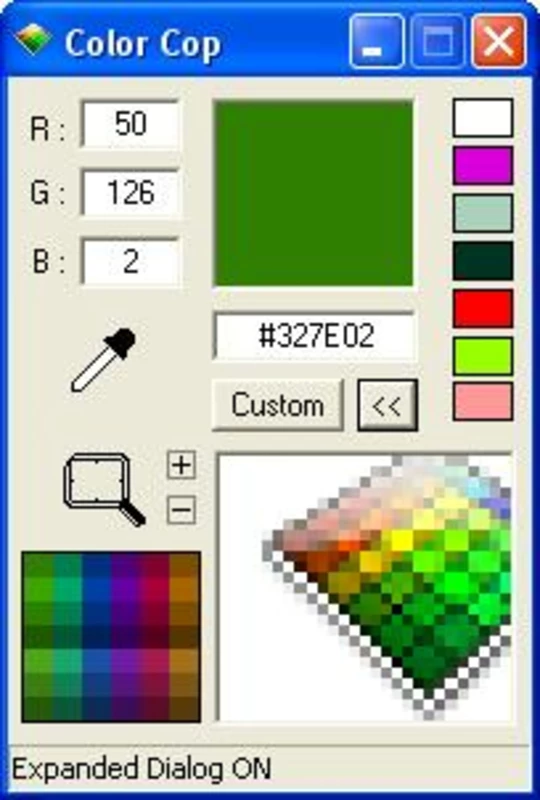Click the magnifying glass tool icon
Image resolution: width=540 pixels, height=800 pixels.
pyautogui.click(x=105, y=490)
